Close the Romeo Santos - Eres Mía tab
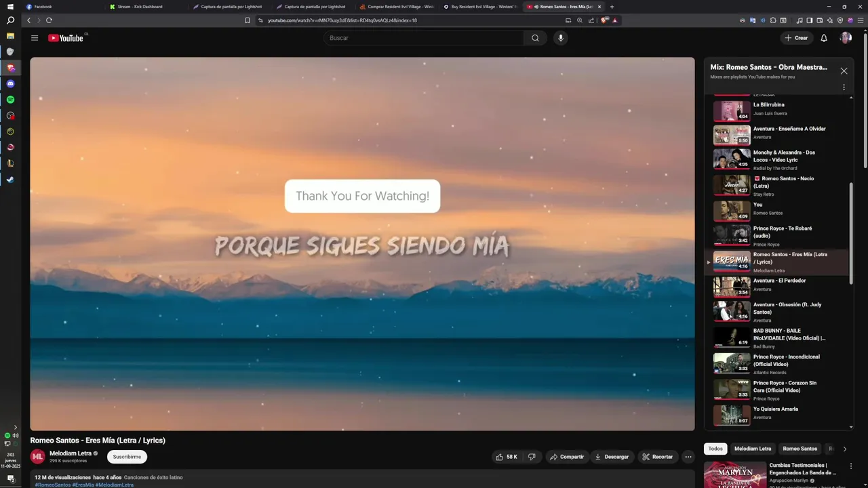The image size is (868, 488). point(599,7)
